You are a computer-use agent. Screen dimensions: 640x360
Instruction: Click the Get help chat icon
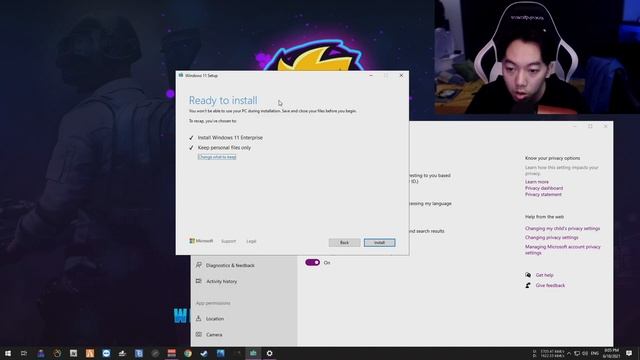coord(528,275)
